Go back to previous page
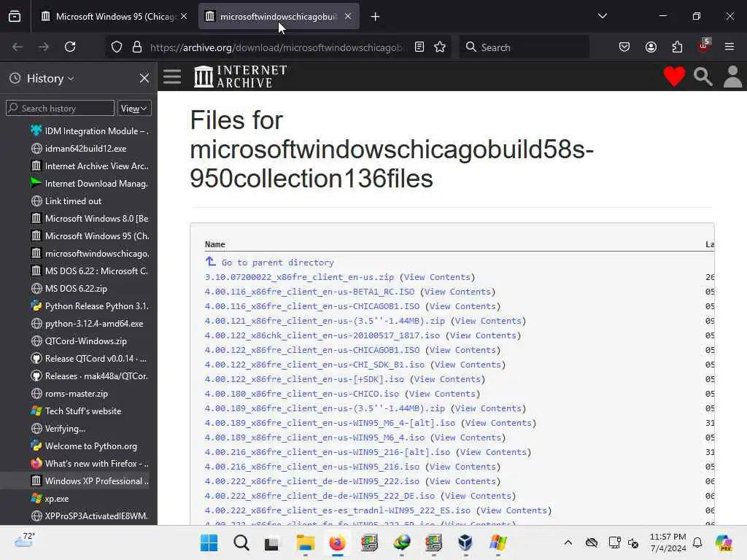 click(18, 47)
